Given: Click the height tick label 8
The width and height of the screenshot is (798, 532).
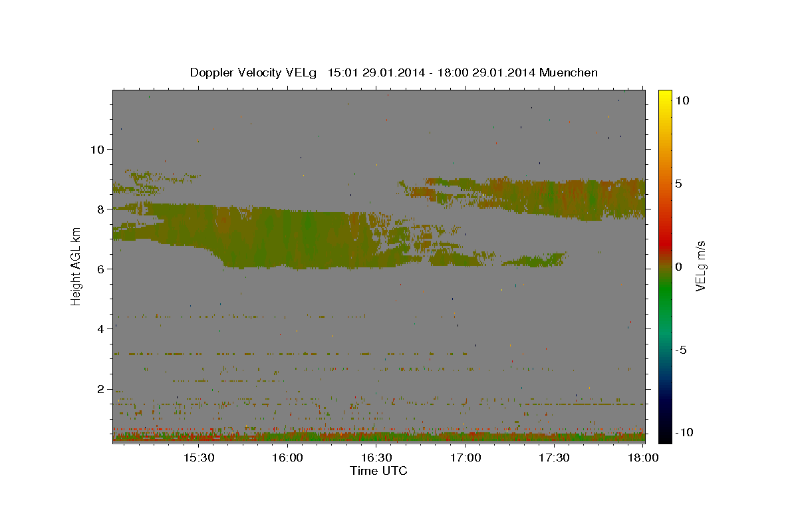Looking at the screenshot, I should coord(100,209).
